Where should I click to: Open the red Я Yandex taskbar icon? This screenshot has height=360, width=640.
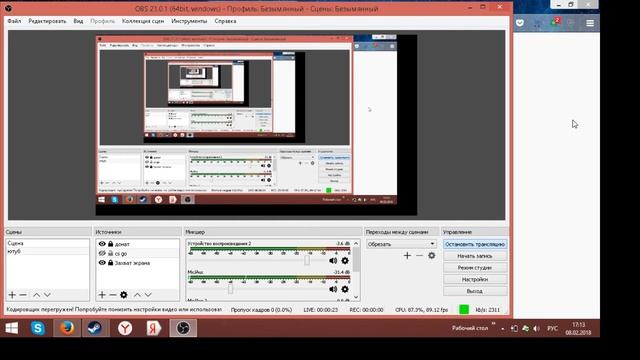pos(153,328)
